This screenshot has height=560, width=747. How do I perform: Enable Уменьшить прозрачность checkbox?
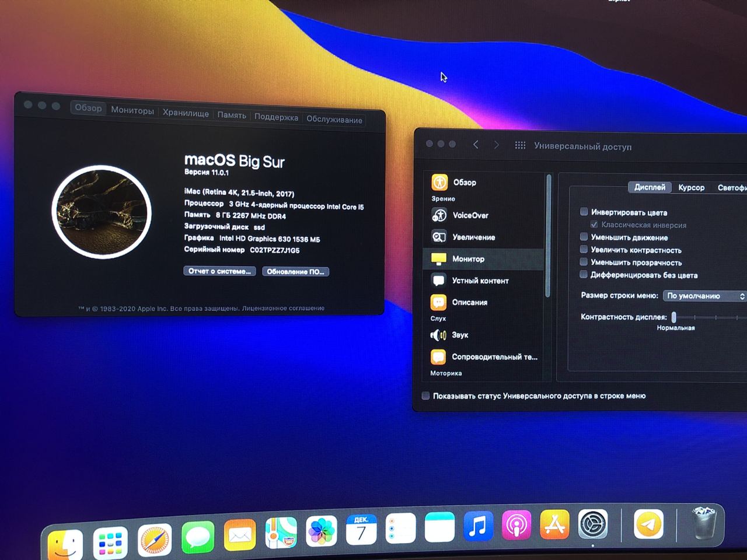coord(584,262)
